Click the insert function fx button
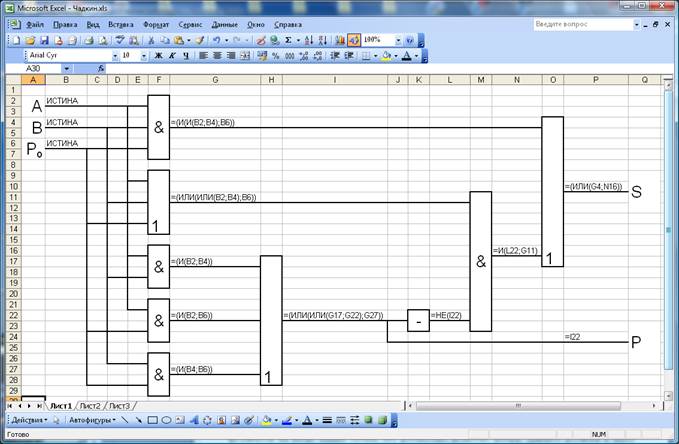 (x=100, y=68)
